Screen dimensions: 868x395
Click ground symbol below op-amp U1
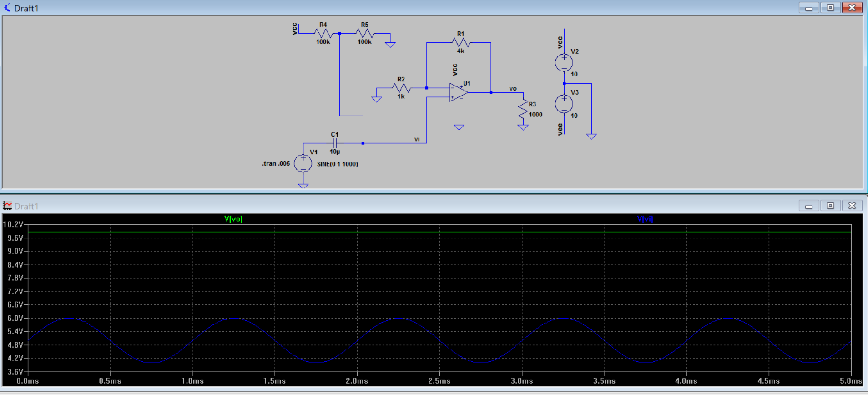[x=459, y=127]
